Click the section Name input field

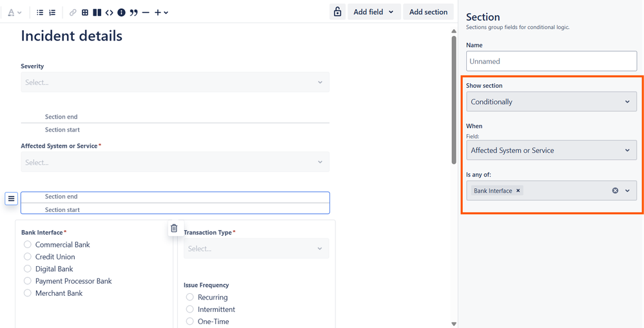[552, 61]
